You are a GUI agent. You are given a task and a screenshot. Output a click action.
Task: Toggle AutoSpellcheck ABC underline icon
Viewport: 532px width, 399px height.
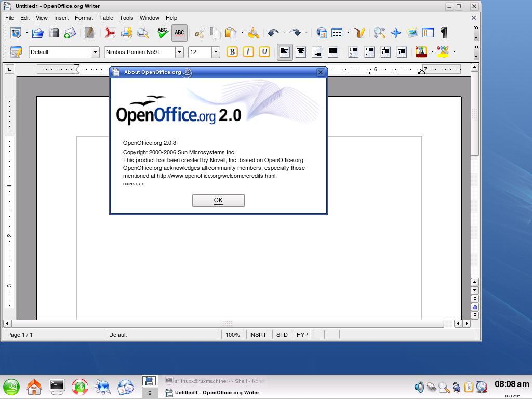click(x=179, y=33)
